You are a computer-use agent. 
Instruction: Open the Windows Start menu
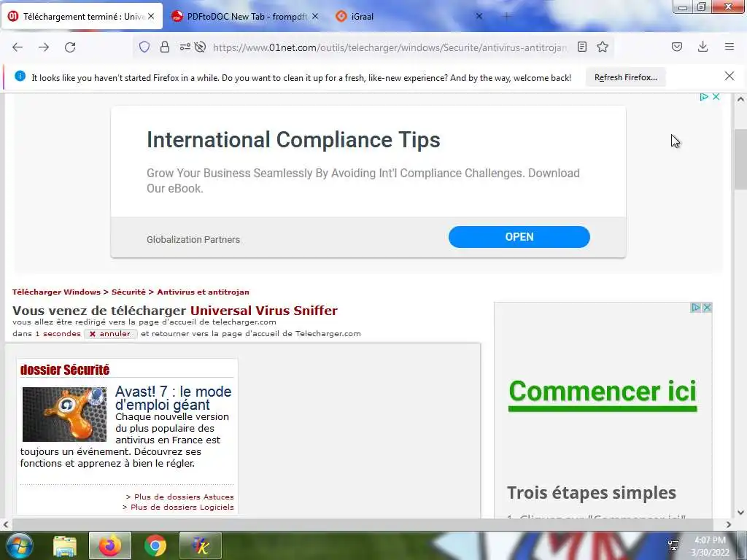(19, 545)
